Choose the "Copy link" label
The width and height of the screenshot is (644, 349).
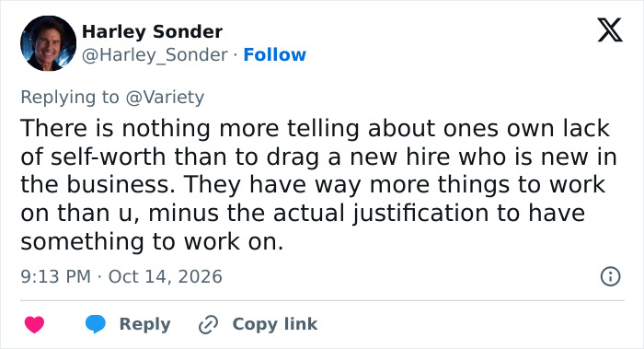click(x=275, y=324)
